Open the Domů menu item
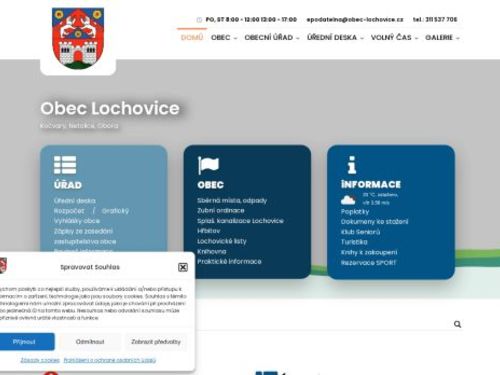The image size is (500, 375). [192, 37]
